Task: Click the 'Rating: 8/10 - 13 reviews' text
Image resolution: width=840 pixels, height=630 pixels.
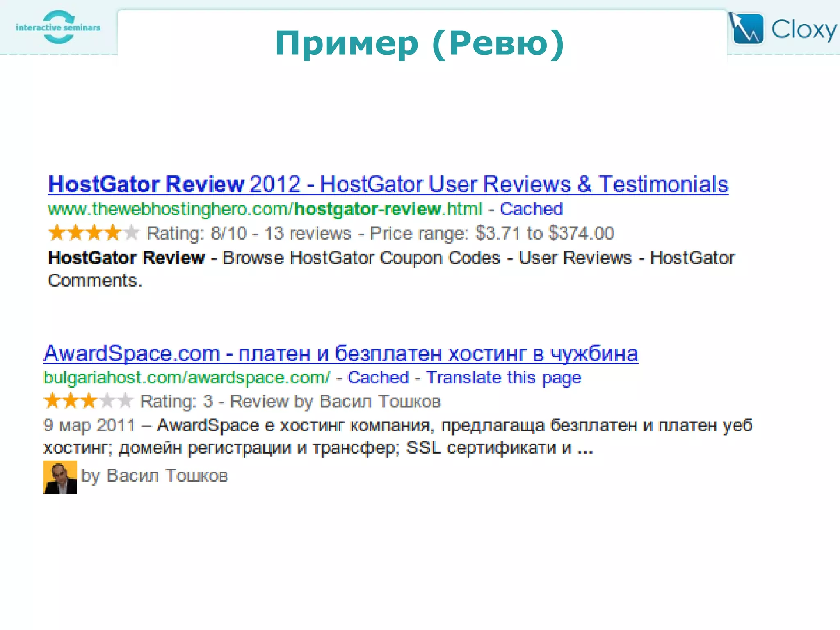Action: coord(249,233)
